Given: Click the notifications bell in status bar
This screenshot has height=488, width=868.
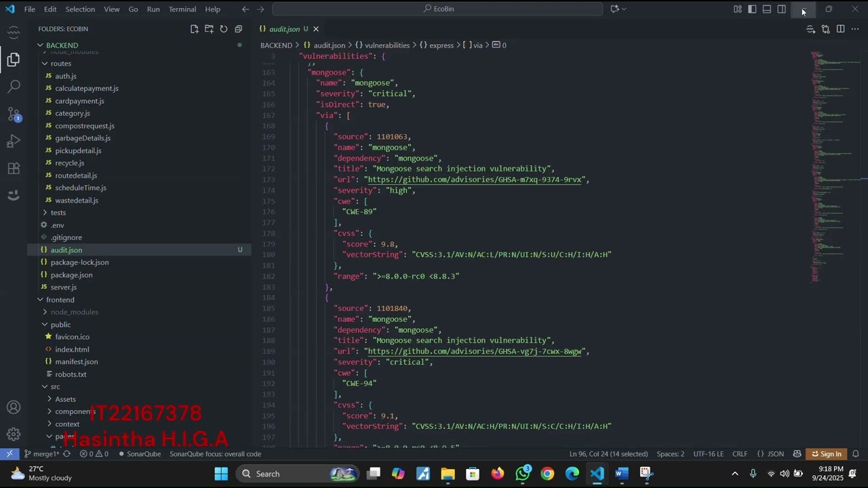Looking at the screenshot, I should point(856,454).
